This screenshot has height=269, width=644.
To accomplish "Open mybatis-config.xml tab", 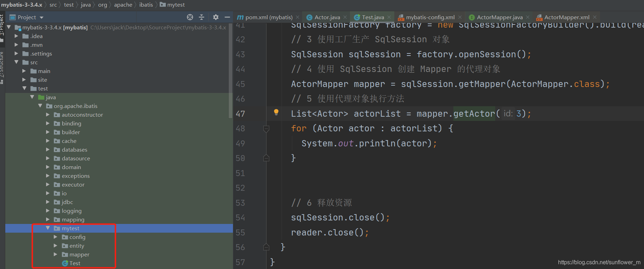I will [x=426, y=17].
